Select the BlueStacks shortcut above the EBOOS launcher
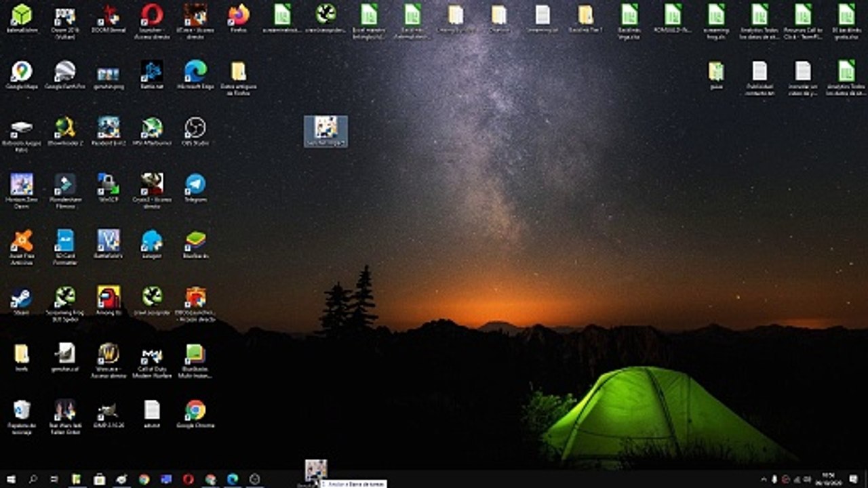 click(195, 245)
